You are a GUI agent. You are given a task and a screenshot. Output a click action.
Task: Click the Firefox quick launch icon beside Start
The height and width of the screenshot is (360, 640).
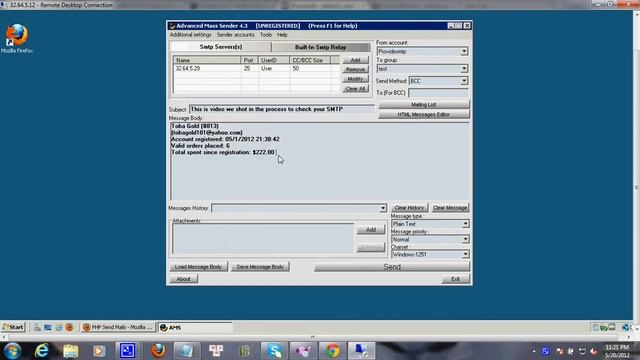tap(69, 327)
